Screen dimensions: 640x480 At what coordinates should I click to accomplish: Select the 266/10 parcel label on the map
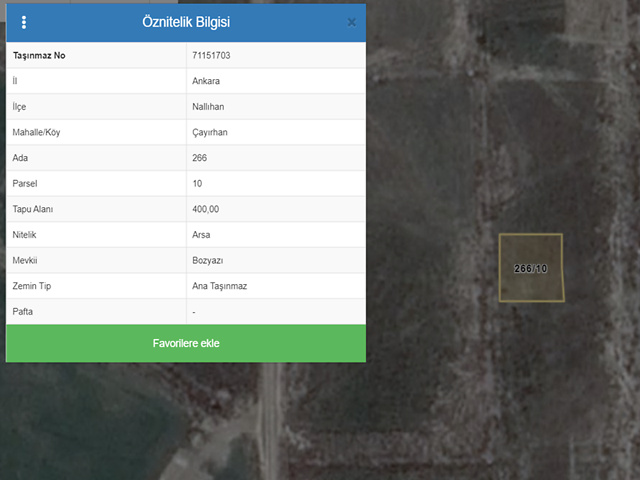coord(530,268)
